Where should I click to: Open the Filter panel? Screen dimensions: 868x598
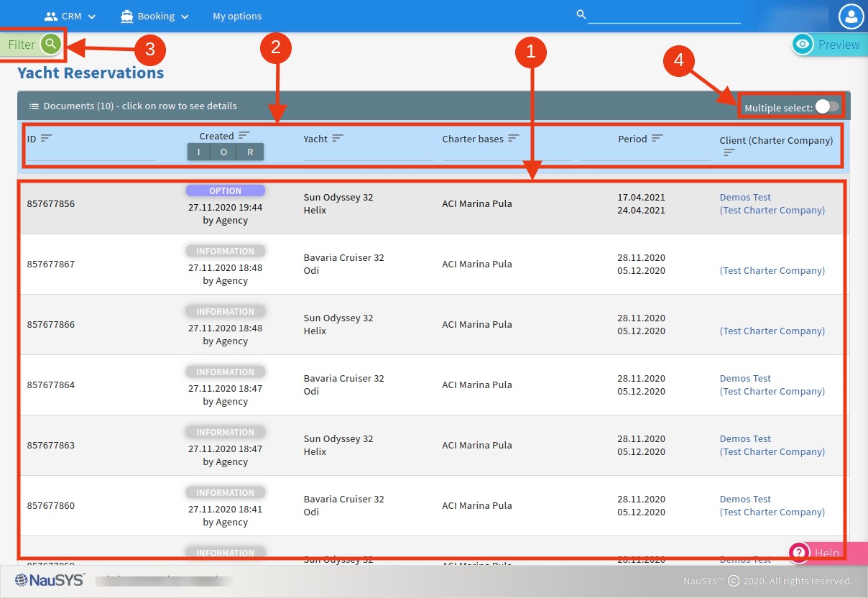click(x=32, y=45)
